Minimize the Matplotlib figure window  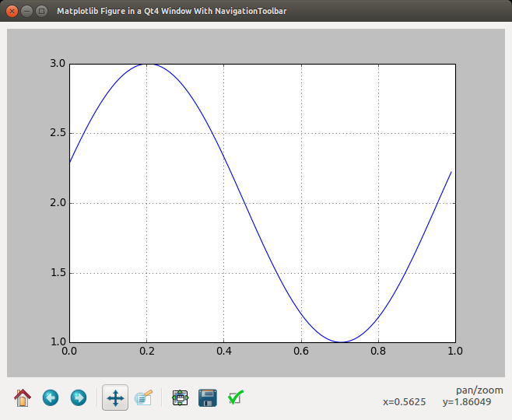coord(26,11)
